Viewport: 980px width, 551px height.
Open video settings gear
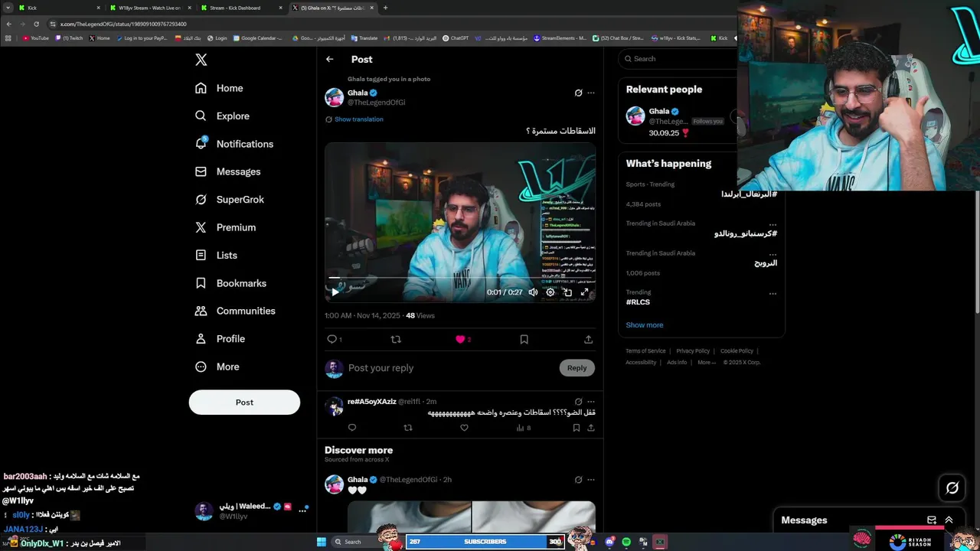pyautogui.click(x=550, y=292)
